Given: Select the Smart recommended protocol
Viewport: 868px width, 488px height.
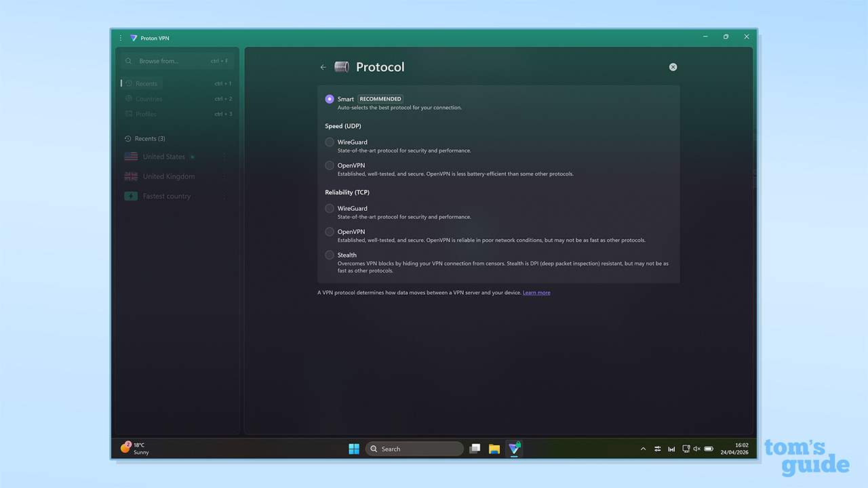Looking at the screenshot, I should pos(330,99).
